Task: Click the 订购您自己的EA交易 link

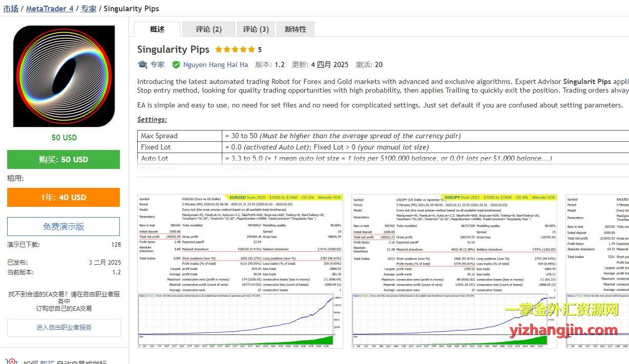Action: (64, 308)
